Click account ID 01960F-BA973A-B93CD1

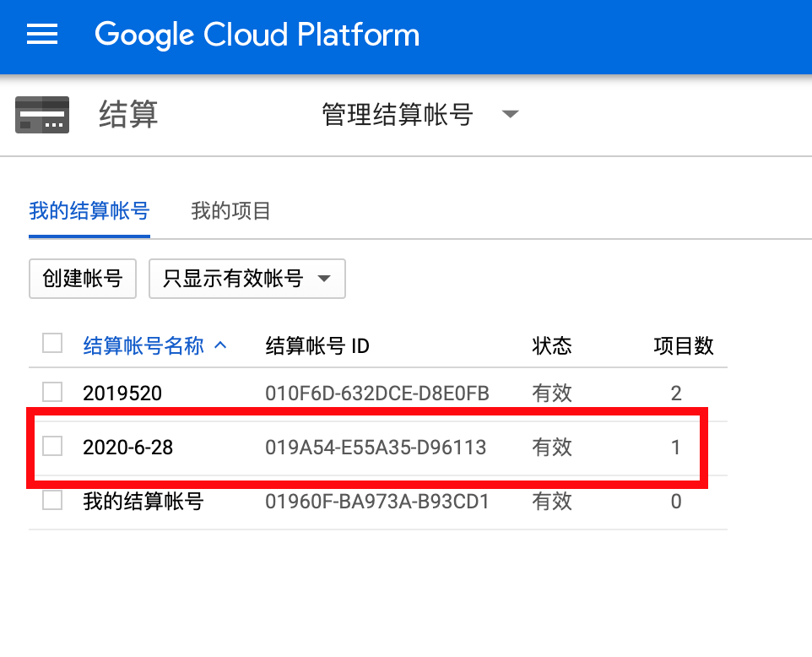click(x=377, y=501)
